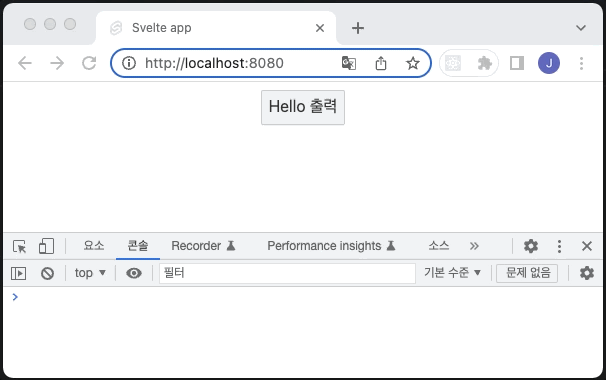Create a live expression with eye icon

click(x=134, y=273)
